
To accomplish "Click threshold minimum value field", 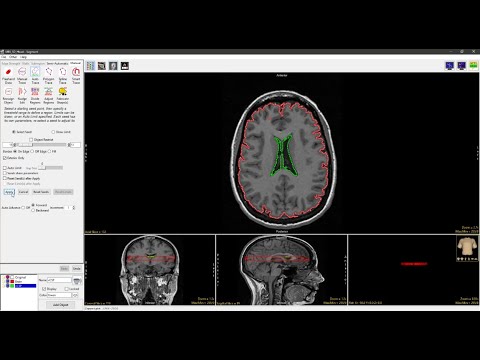I will (x=7, y=145).
